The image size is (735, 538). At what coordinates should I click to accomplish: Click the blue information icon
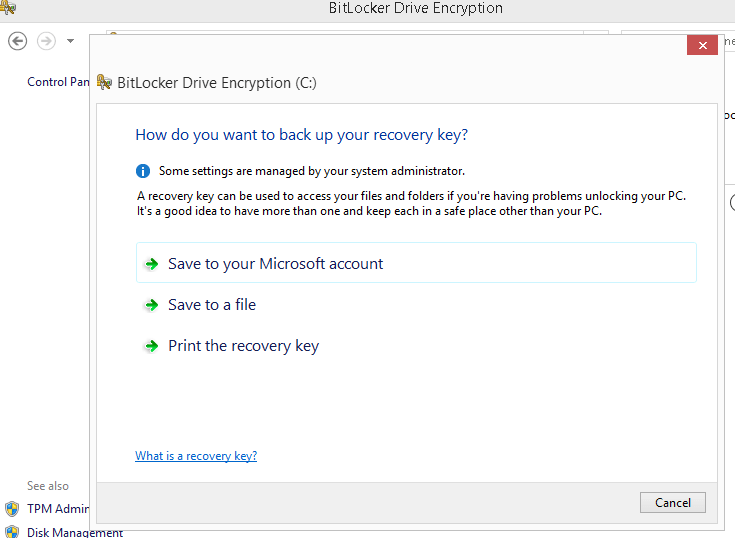[x=143, y=171]
